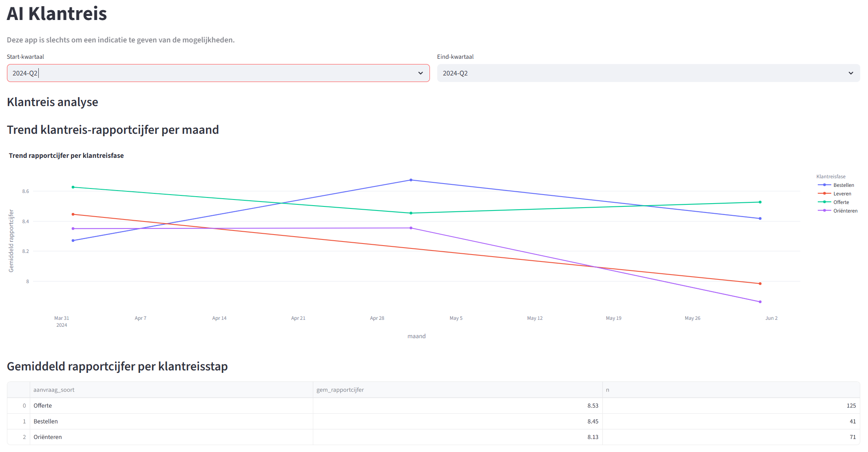Click the green Offerte first data point
Image resolution: width=868 pixels, height=452 pixels.
click(73, 187)
